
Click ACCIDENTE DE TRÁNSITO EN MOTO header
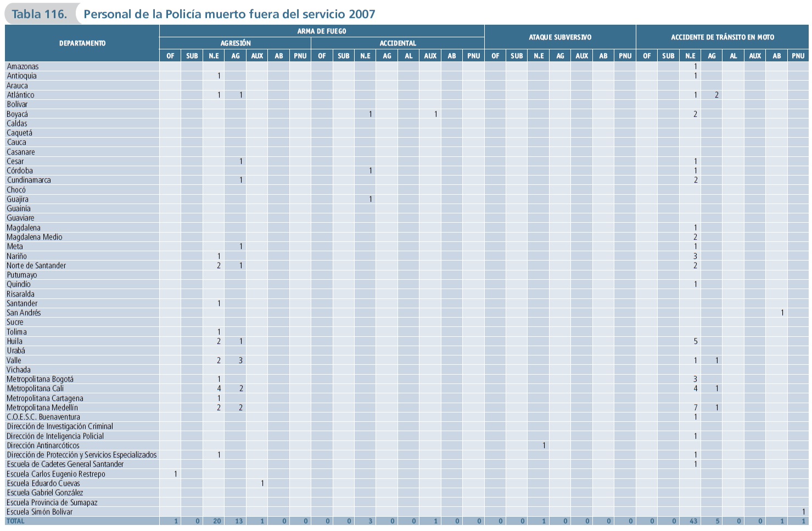click(722, 37)
